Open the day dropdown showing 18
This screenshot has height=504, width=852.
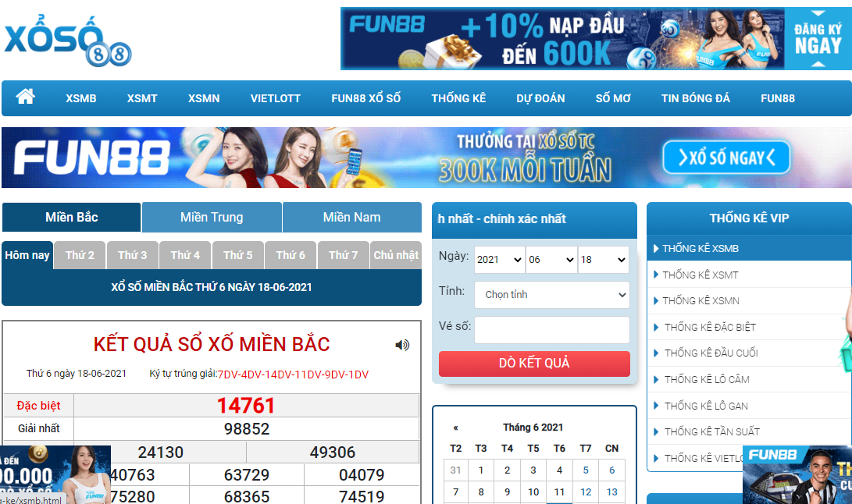click(604, 260)
